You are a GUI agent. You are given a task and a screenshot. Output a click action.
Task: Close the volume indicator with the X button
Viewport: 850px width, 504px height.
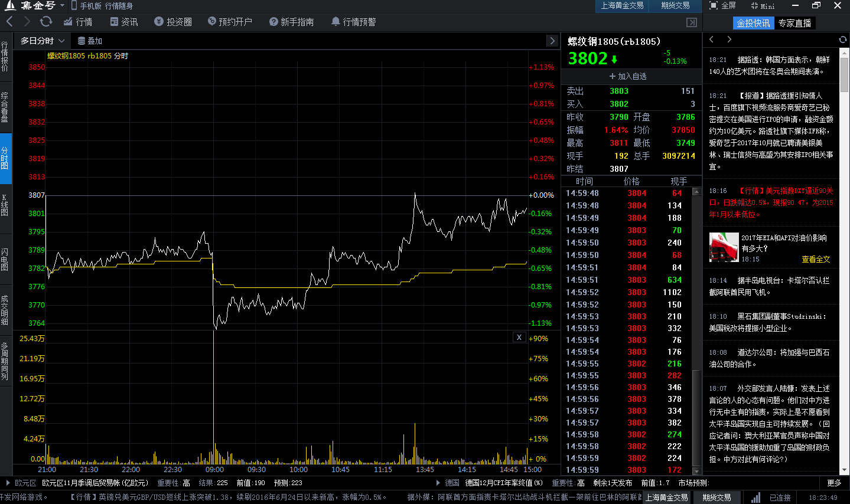(519, 336)
